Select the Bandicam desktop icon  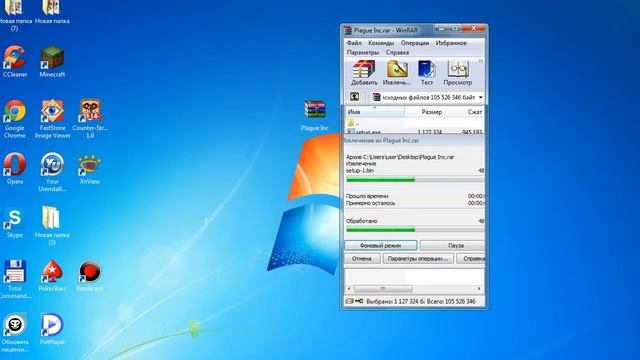click(x=90, y=276)
